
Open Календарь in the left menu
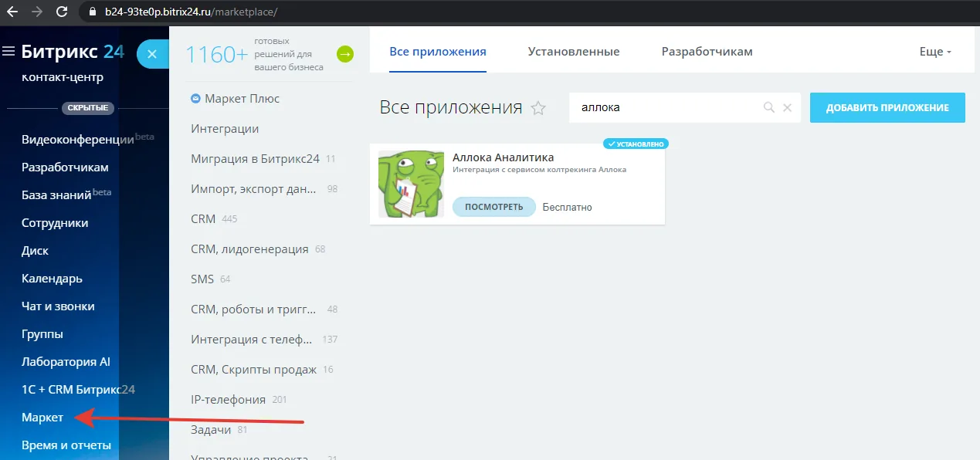[x=52, y=279]
